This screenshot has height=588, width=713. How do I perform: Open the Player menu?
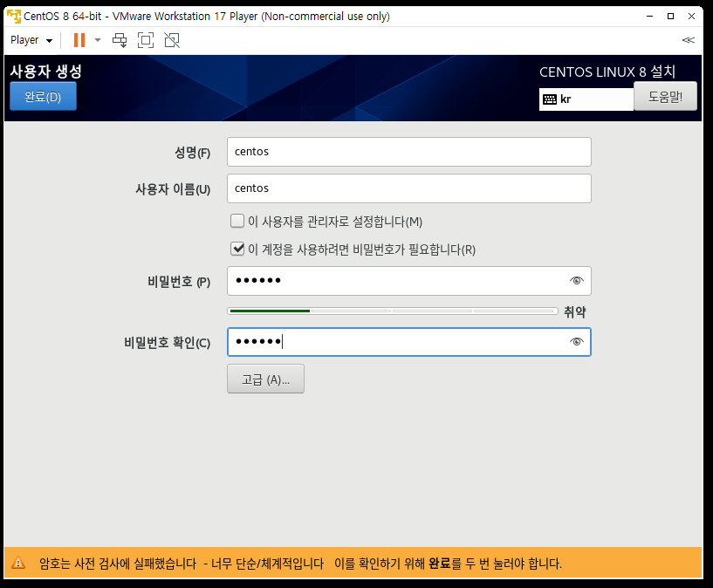[31, 40]
